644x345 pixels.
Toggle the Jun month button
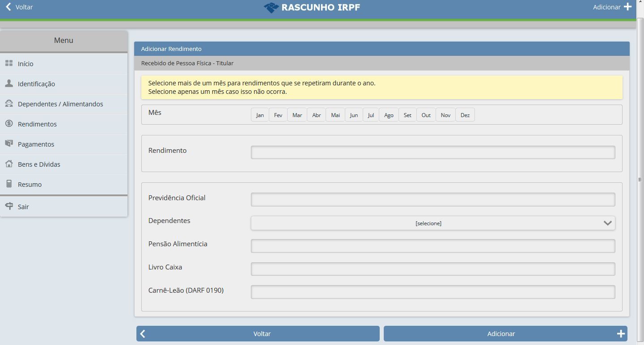pyautogui.click(x=354, y=115)
